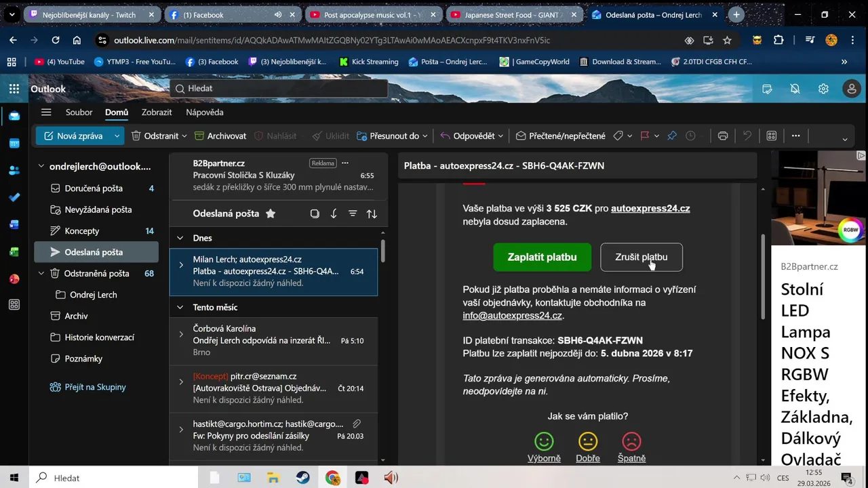Click the green Zaplatit platbu button
The height and width of the screenshot is (488, 868).
[x=542, y=258]
